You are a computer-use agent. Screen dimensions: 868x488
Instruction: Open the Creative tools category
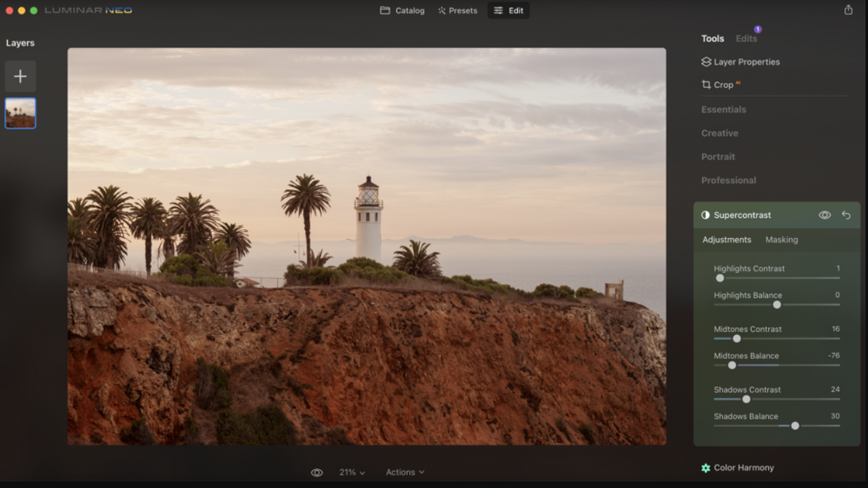[x=719, y=133]
